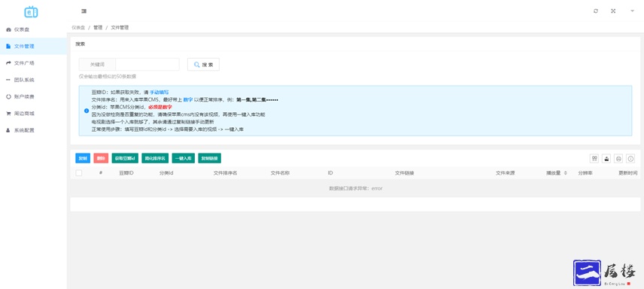This screenshot has width=644, height=289.
Task: Click the 文件名称 column header
Action: point(280,173)
